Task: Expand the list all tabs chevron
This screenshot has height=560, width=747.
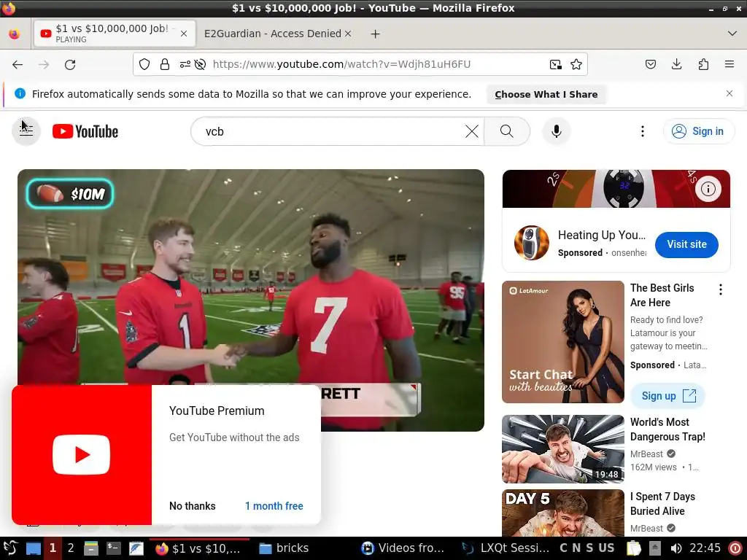Action: click(732, 34)
